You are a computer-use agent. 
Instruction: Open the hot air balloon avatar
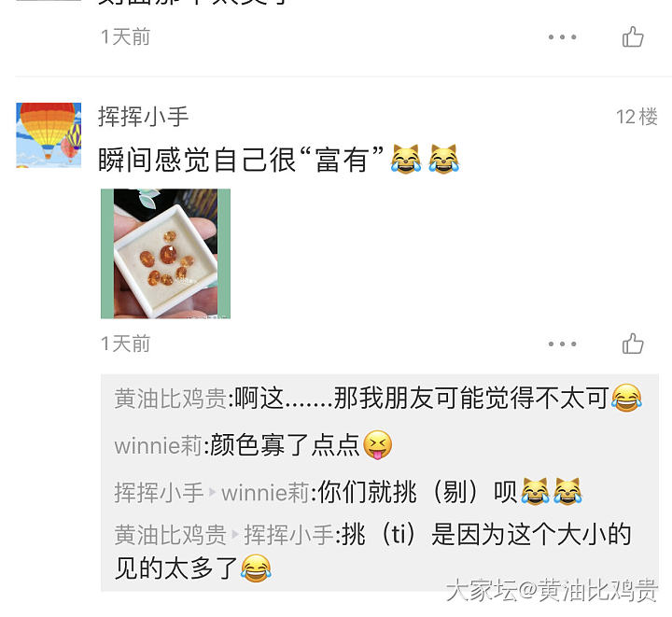coord(49,134)
